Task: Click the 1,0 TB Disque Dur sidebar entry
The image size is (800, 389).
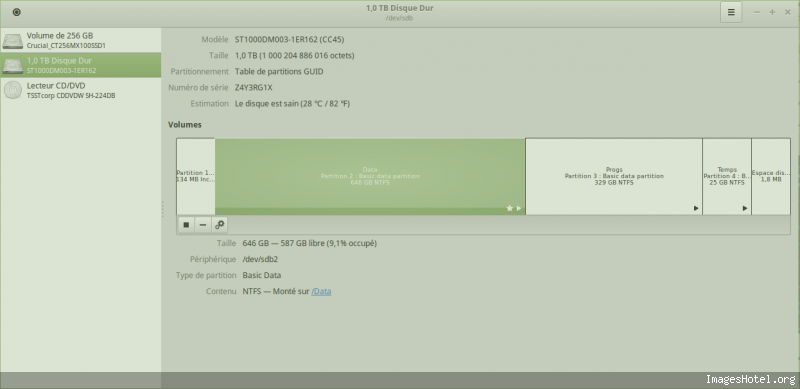Action: (x=81, y=65)
